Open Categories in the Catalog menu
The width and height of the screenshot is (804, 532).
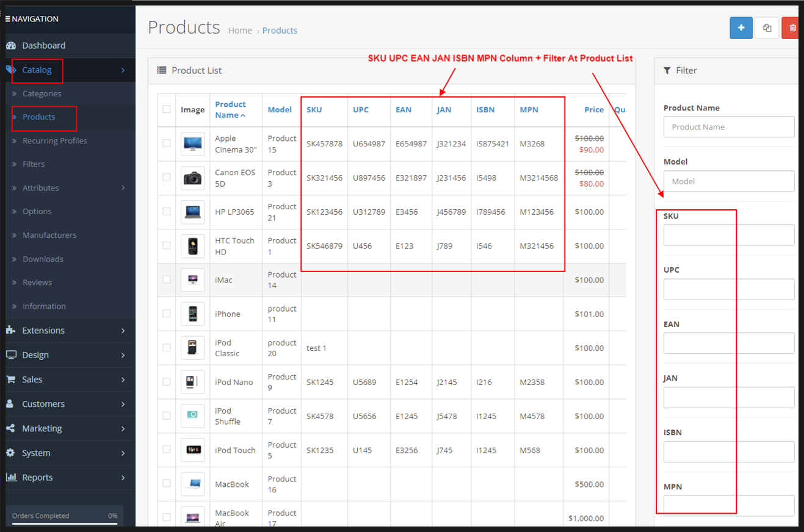click(42, 93)
